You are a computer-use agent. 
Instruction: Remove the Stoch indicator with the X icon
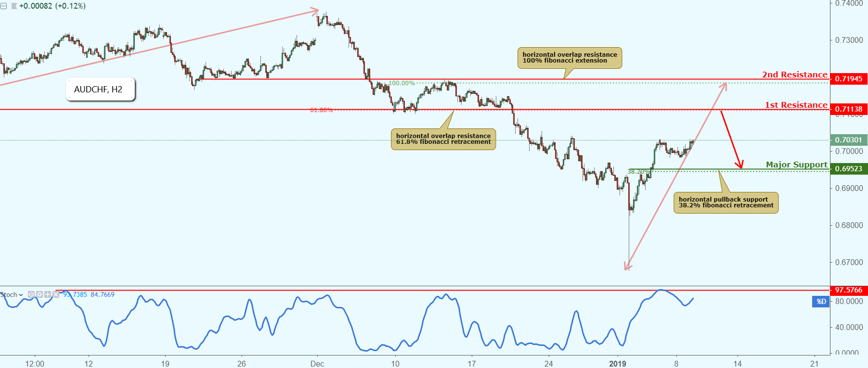(x=56, y=294)
